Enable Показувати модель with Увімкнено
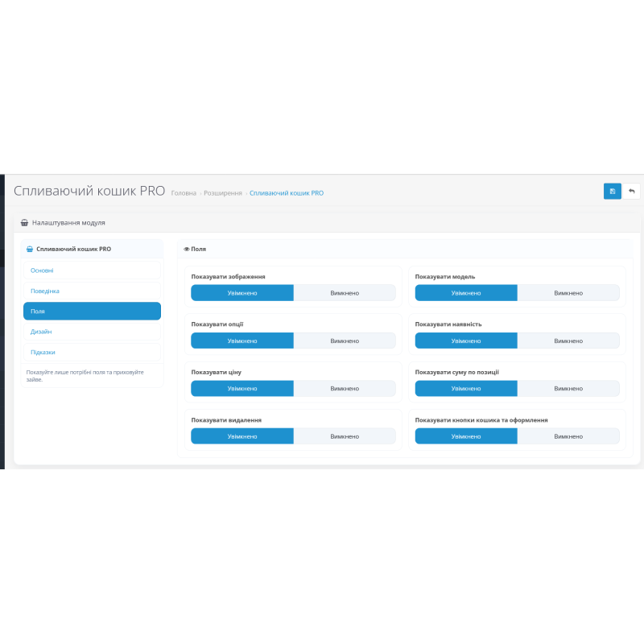 466,293
